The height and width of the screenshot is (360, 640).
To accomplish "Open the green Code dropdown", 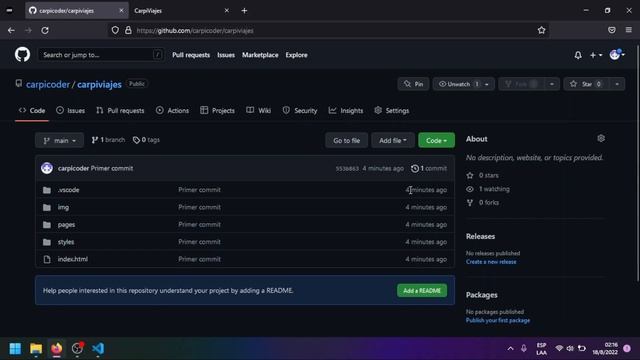I will [x=436, y=140].
